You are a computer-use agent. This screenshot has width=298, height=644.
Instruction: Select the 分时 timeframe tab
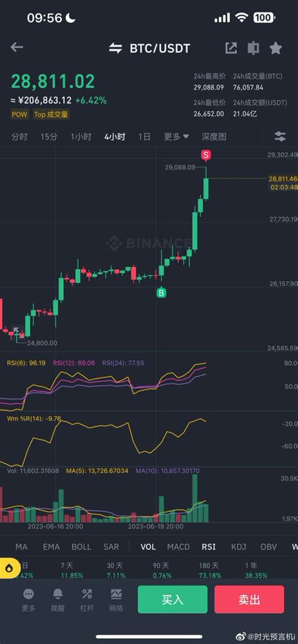click(x=19, y=136)
